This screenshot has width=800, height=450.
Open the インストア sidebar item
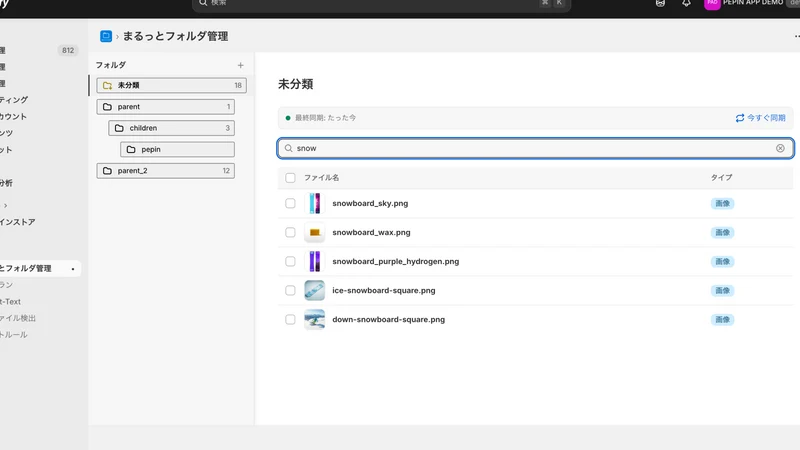[17, 222]
